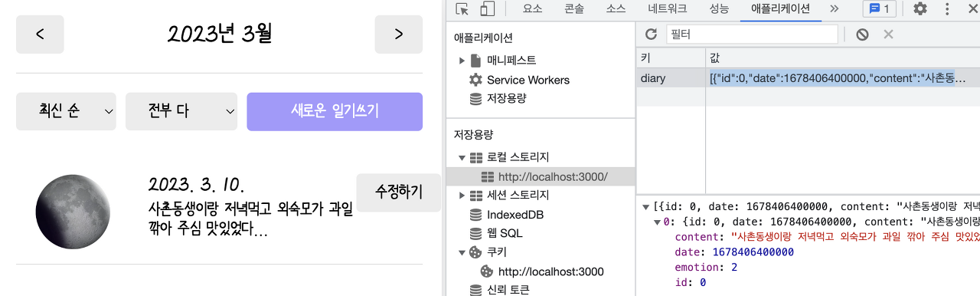The width and height of the screenshot is (980, 296).
Task: Select IndexedDB in the storage tree
Action: 515,215
